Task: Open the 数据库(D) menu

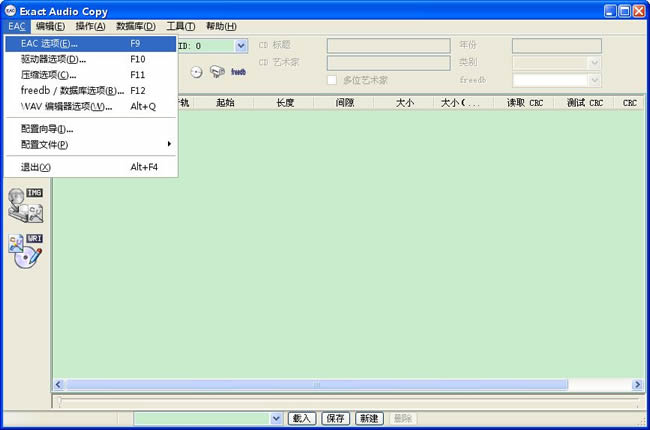Action: (136, 27)
